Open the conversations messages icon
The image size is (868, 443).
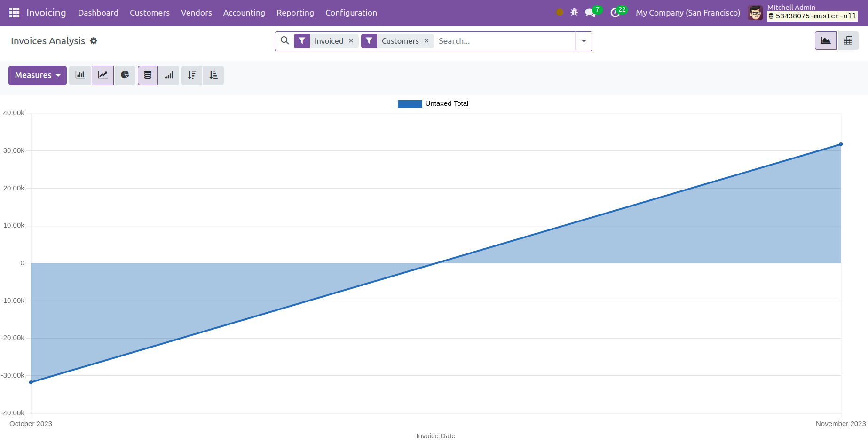(590, 13)
